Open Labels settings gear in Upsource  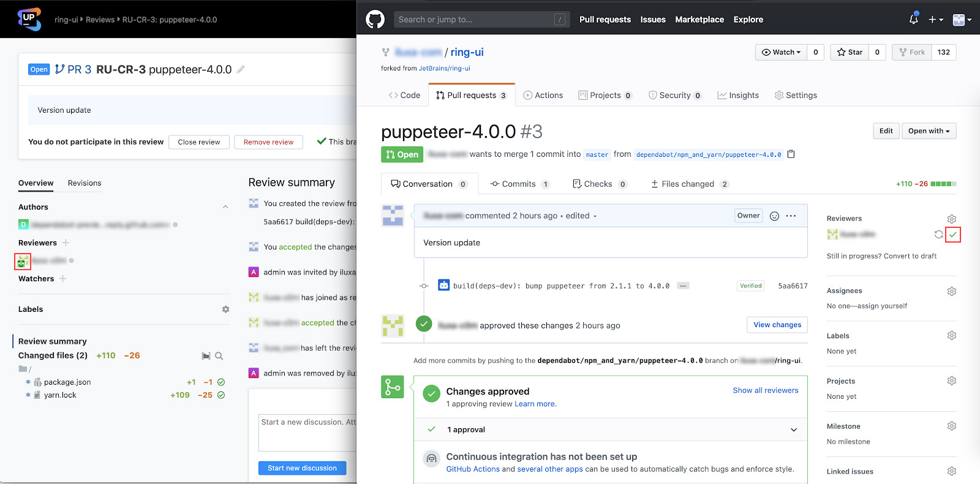pyautogui.click(x=225, y=309)
